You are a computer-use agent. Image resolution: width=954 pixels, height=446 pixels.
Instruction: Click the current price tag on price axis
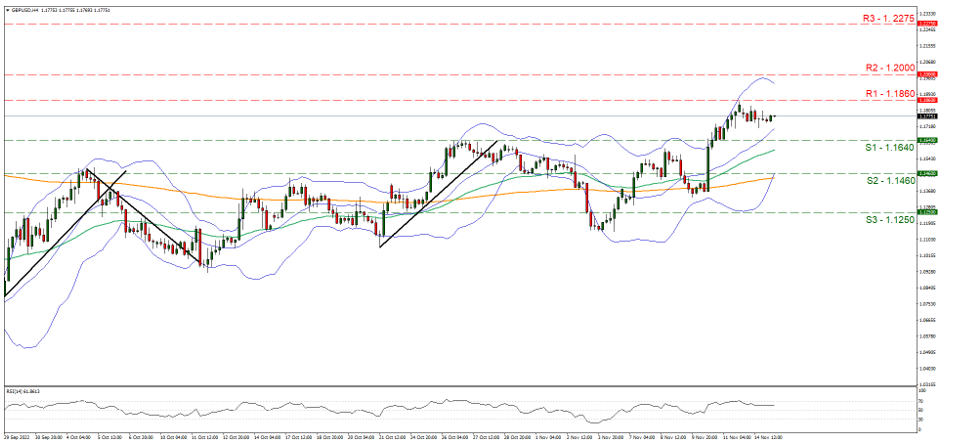928,116
